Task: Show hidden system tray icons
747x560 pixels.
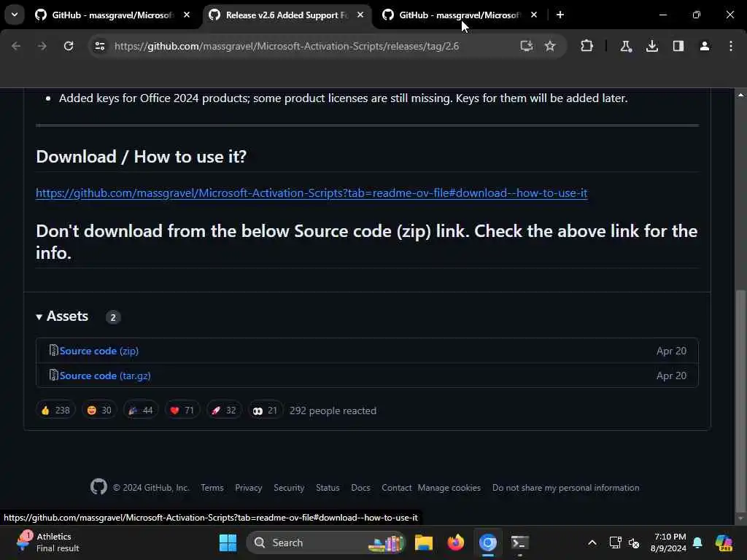Action: [x=592, y=542]
